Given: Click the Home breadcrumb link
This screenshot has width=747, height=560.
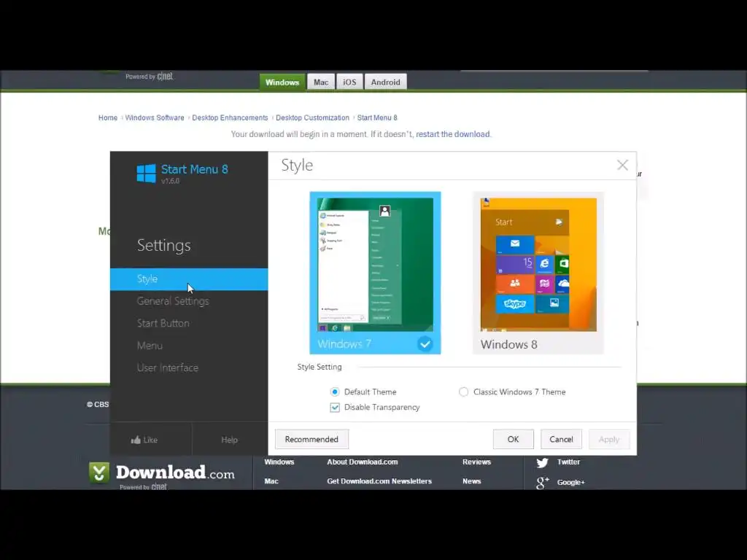Looking at the screenshot, I should tap(108, 117).
